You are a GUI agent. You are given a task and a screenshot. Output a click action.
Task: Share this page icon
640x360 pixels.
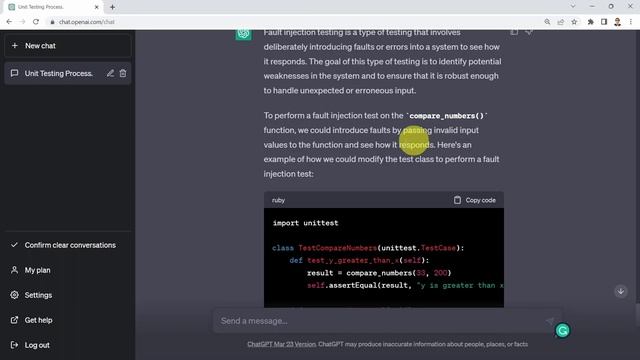click(560, 22)
